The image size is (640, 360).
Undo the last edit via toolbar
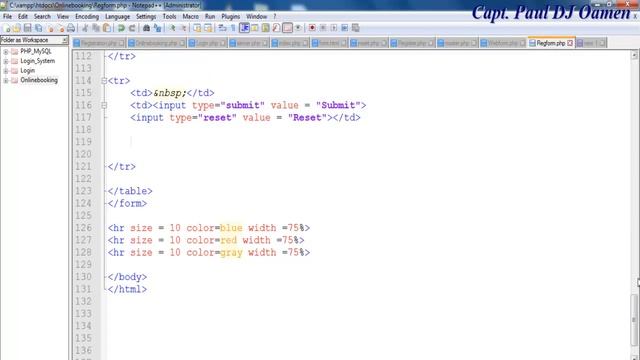coord(121,28)
